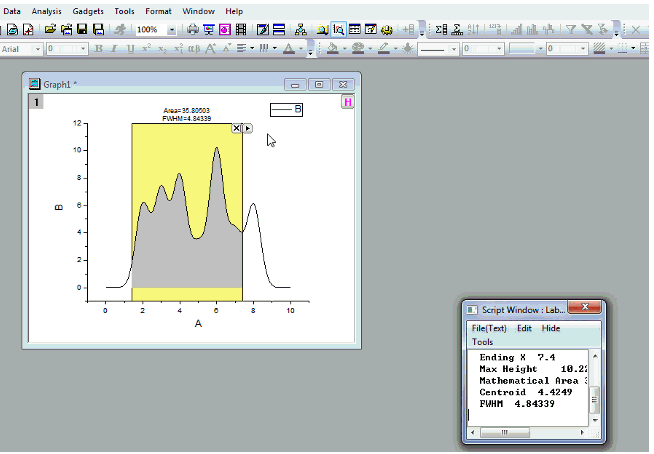Open the film strip Video Builder icon
Image resolution: width=654 pixels, height=454 pixels.
click(x=241, y=30)
